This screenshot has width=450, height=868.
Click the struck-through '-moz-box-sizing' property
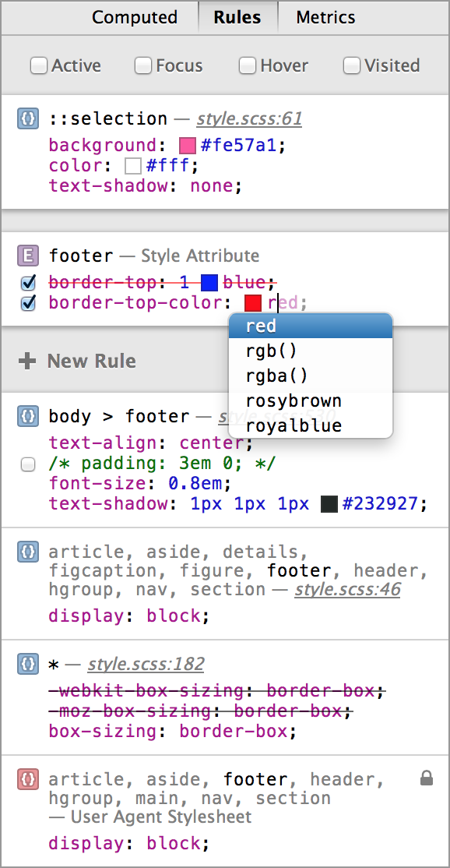tap(130, 711)
